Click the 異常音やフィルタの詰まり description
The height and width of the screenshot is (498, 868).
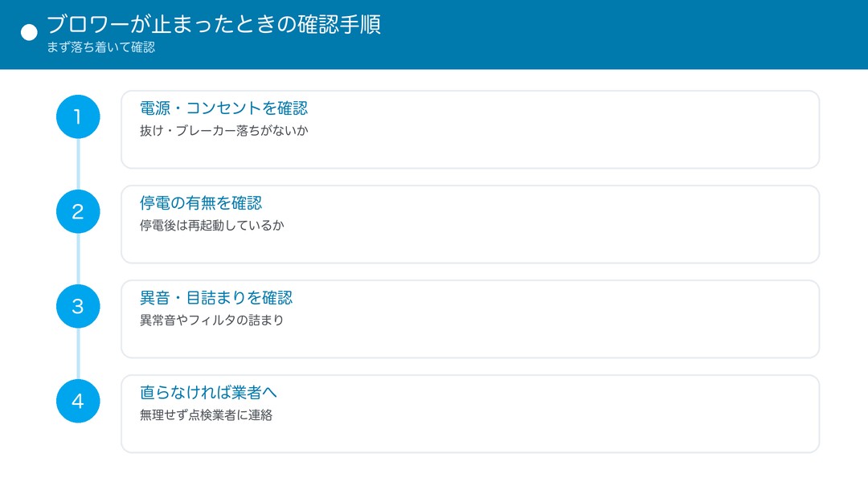[x=211, y=320]
